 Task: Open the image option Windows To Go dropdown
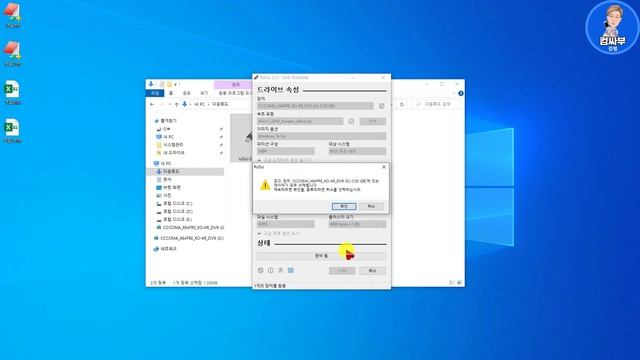[321, 136]
